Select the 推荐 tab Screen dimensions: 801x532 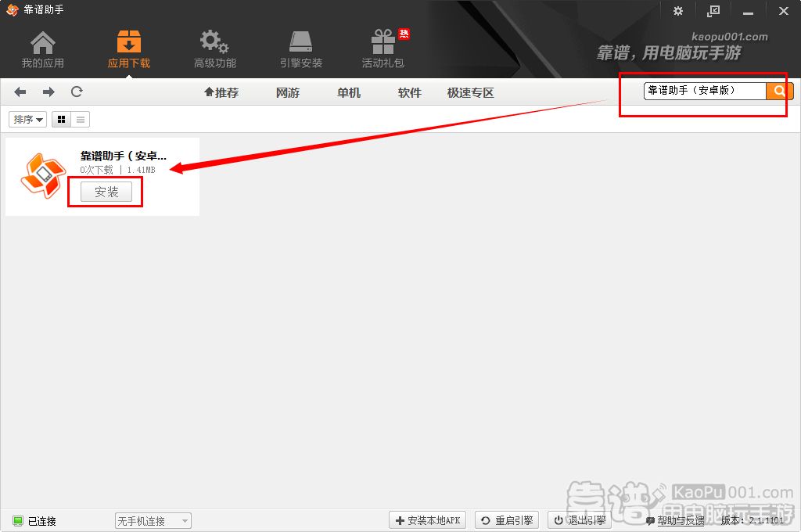[x=221, y=92]
